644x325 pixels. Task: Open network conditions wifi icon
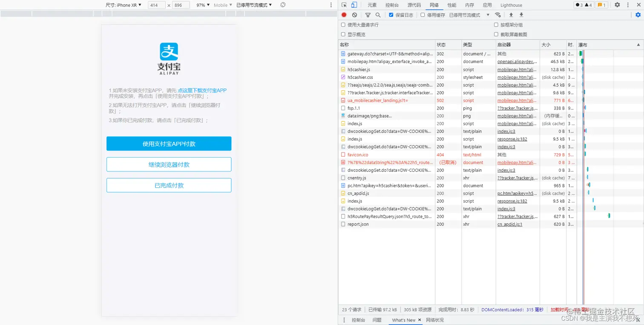(497, 15)
